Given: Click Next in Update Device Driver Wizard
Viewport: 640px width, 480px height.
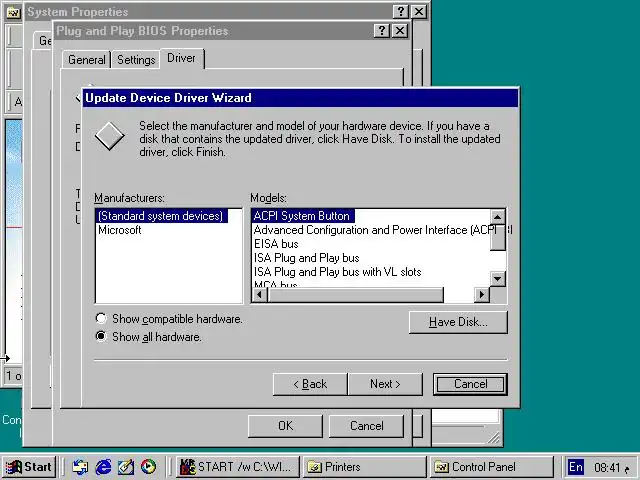Looking at the screenshot, I should [385, 384].
